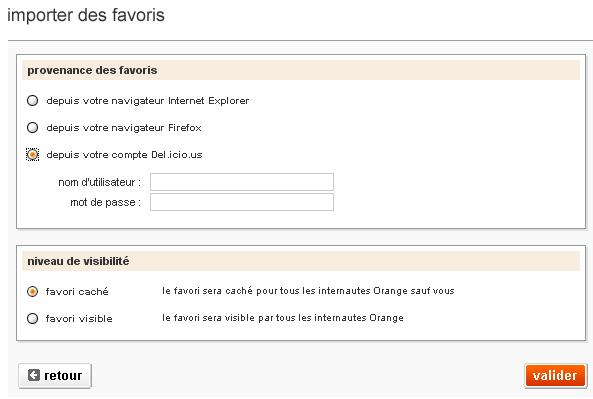Select the Internet Explorer import radio button
Image resolution: width=593 pixels, height=399 pixels.
[33, 101]
